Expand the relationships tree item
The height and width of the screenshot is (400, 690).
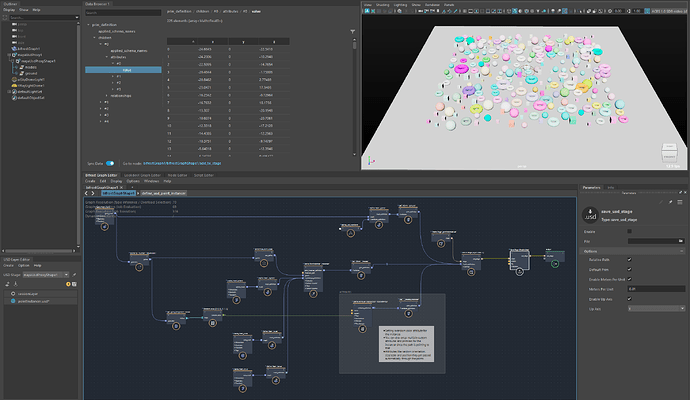click(105, 97)
